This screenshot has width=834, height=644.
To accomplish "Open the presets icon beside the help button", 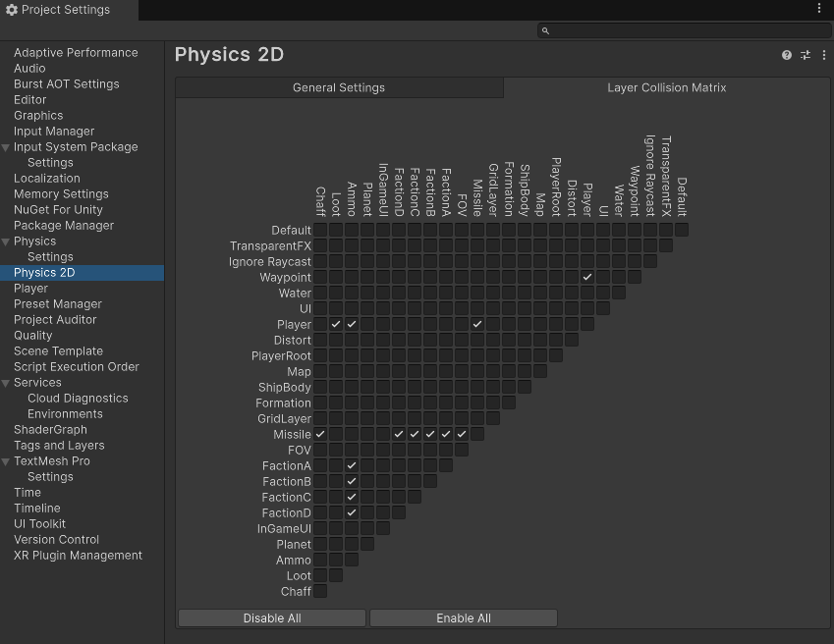I will point(806,56).
